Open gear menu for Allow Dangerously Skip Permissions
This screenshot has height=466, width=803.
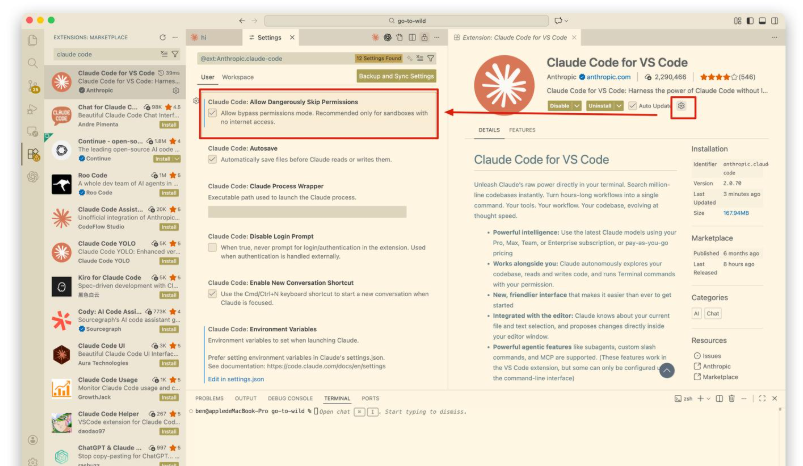pos(196,101)
